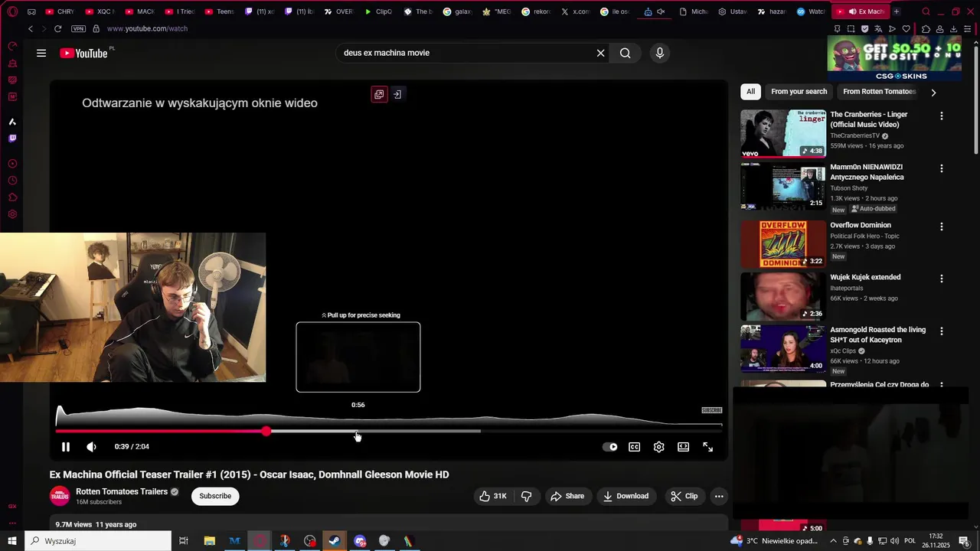Start voice search with the microphone
This screenshot has height=551, width=980.
tap(660, 53)
